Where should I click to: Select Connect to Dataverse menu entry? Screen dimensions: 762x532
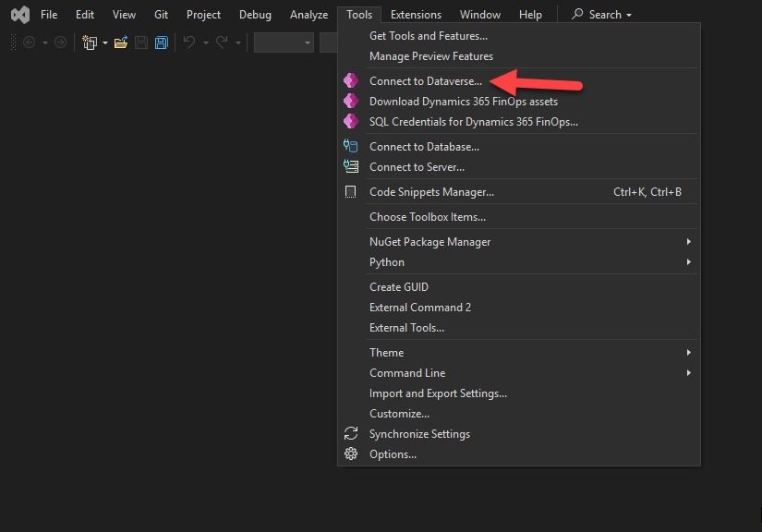click(425, 81)
